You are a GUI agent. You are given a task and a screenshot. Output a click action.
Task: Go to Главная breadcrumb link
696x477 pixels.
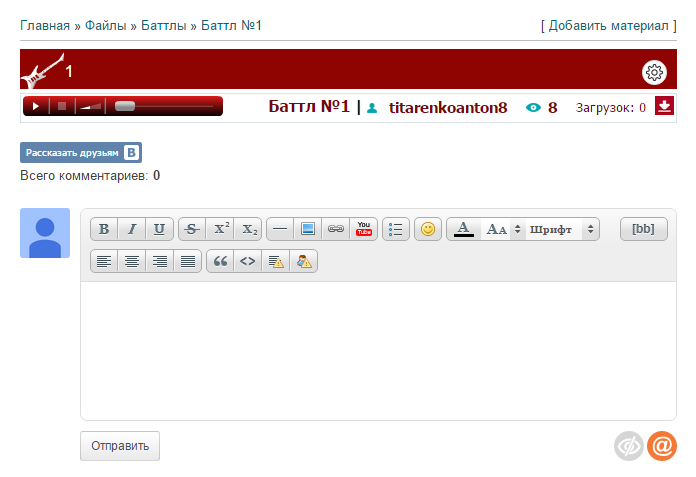coord(45,26)
